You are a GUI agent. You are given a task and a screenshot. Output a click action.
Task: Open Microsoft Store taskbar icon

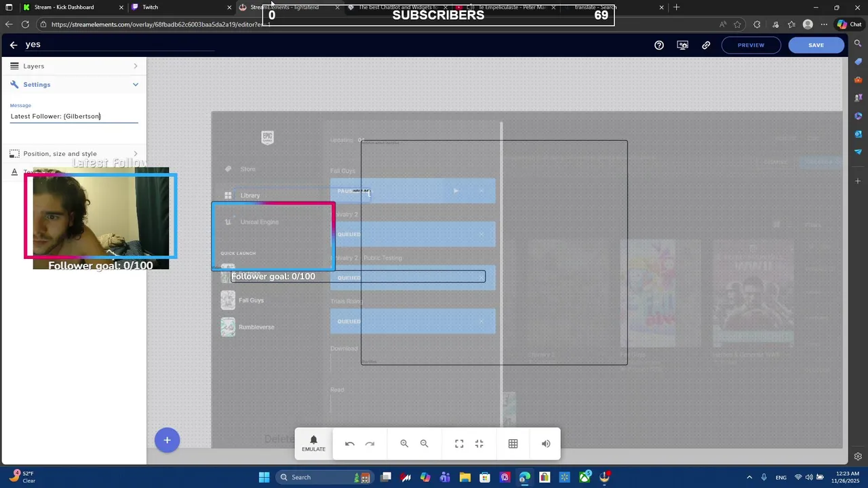(485, 477)
